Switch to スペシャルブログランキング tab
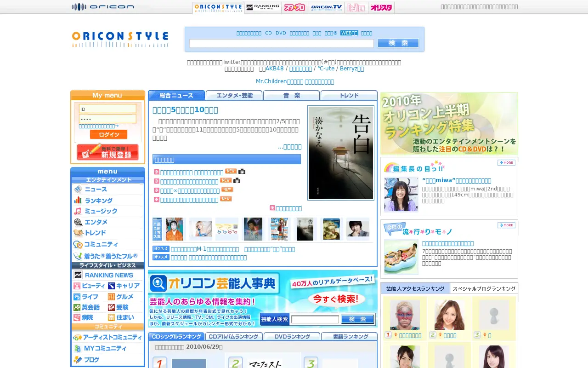588x368 pixels. point(484,288)
